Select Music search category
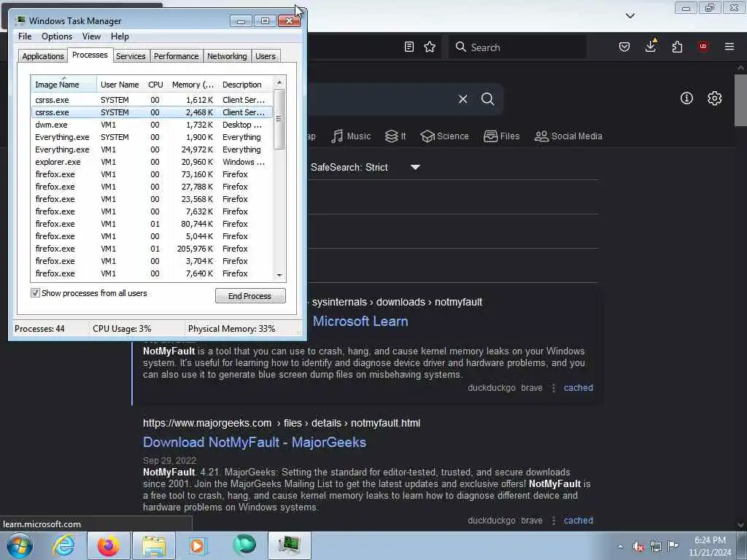Viewport: 747px width, 560px height. coord(351,136)
